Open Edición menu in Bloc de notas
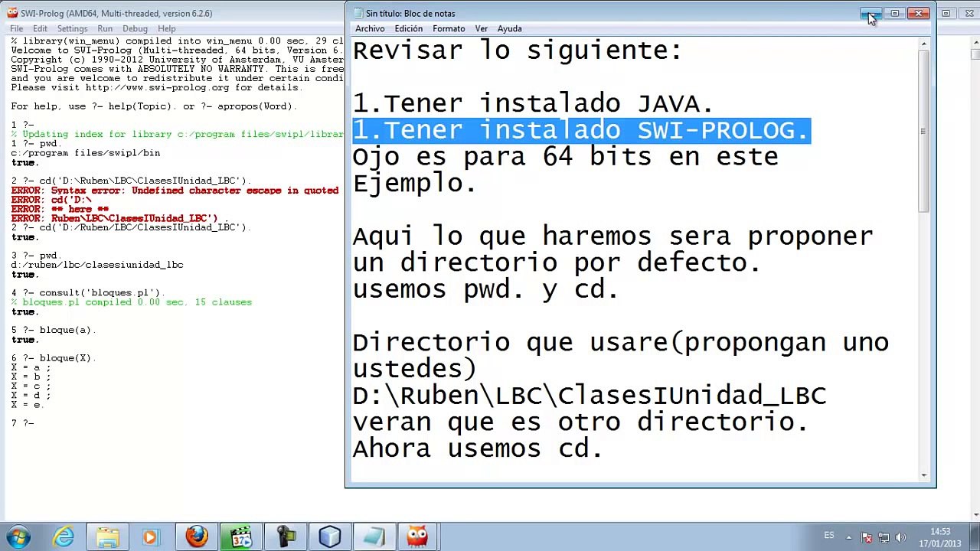980x551 pixels. (408, 29)
